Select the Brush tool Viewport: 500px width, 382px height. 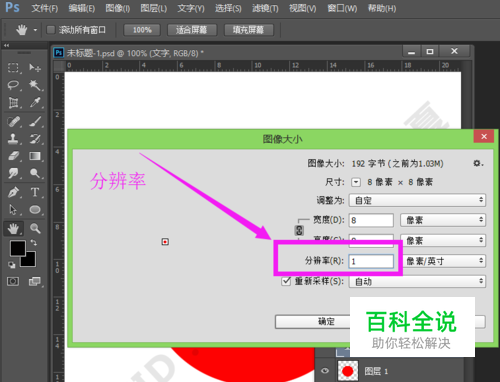point(35,122)
